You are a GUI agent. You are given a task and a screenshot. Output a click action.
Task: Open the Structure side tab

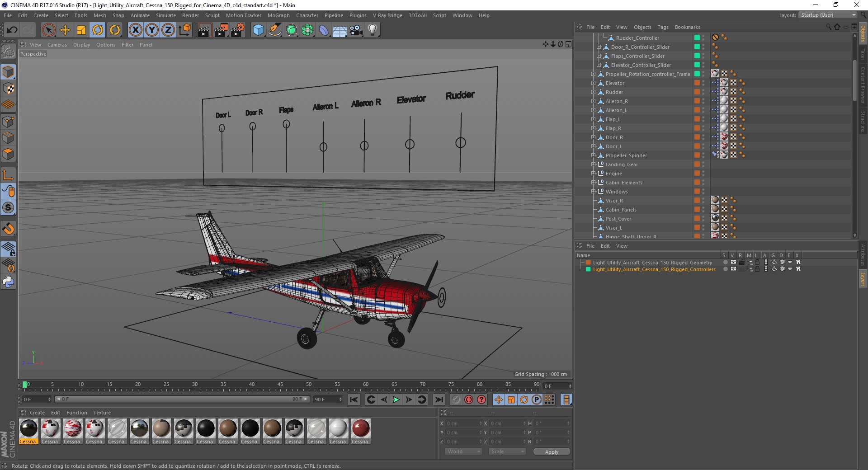(x=863, y=121)
